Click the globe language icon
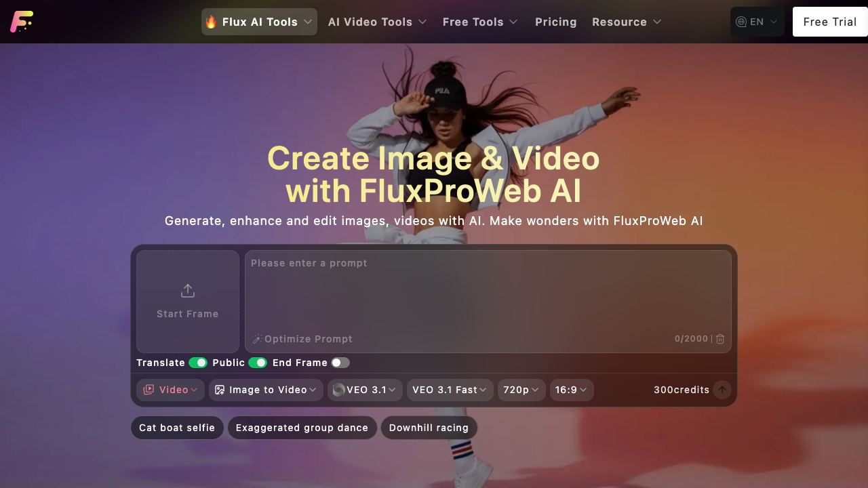The height and width of the screenshot is (488, 868). point(741,22)
